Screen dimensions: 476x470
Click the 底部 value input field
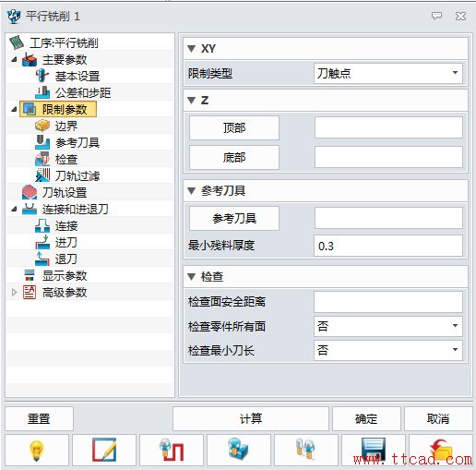click(x=388, y=157)
